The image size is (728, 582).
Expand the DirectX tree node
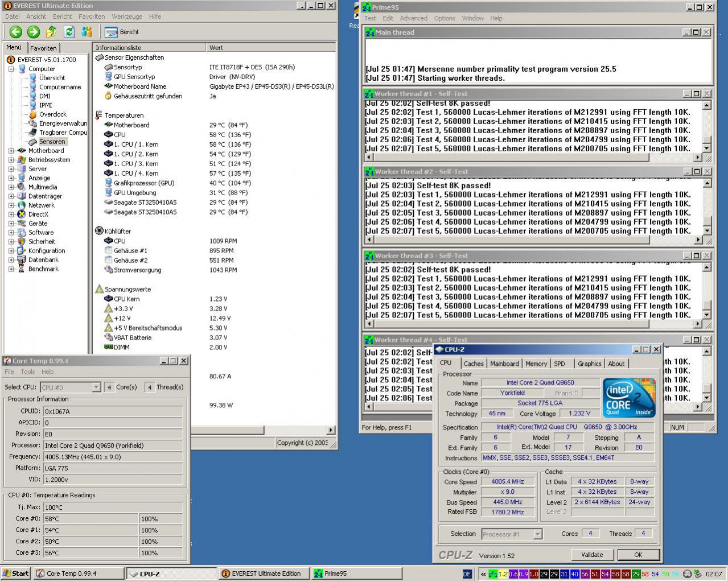(x=11, y=214)
